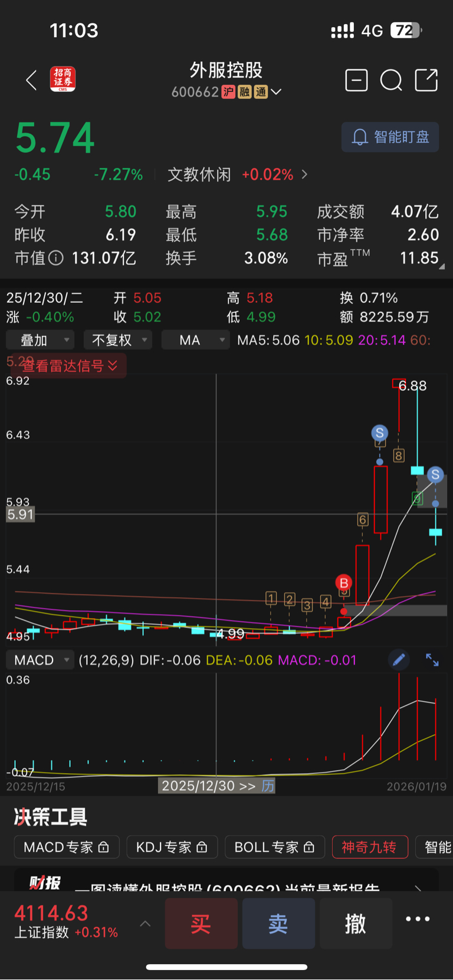Image resolution: width=453 pixels, height=980 pixels.
Task: Tap the 通 connect badge
Action: (261, 92)
